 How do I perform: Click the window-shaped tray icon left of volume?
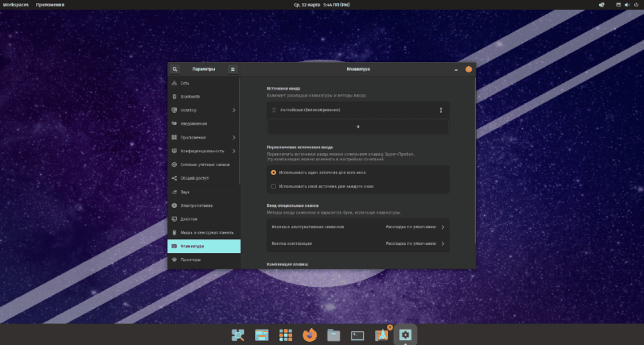coord(618,5)
